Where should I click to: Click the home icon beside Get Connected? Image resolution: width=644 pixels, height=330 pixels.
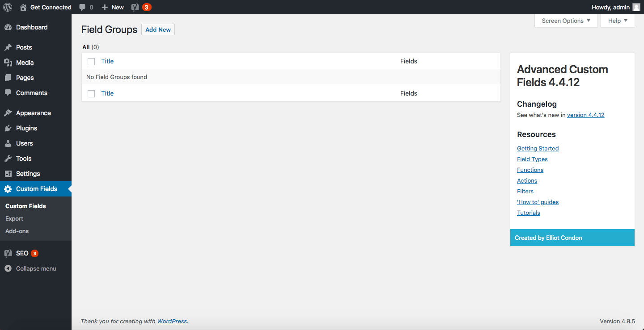pyautogui.click(x=23, y=7)
